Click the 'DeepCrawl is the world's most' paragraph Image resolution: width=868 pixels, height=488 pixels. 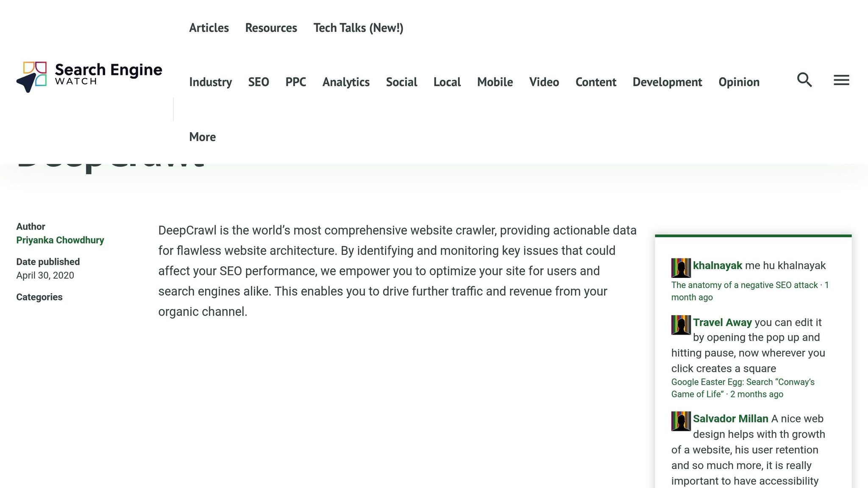398,271
